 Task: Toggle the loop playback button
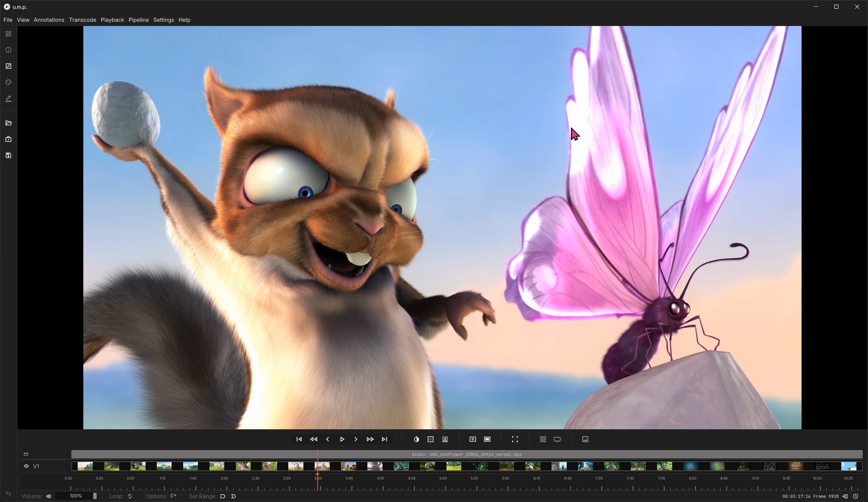pyautogui.click(x=130, y=496)
